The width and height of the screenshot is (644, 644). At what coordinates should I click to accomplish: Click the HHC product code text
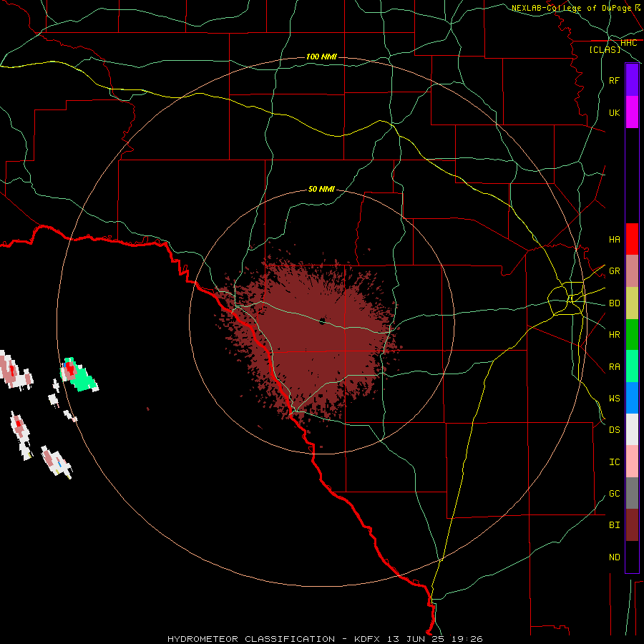point(628,43)
